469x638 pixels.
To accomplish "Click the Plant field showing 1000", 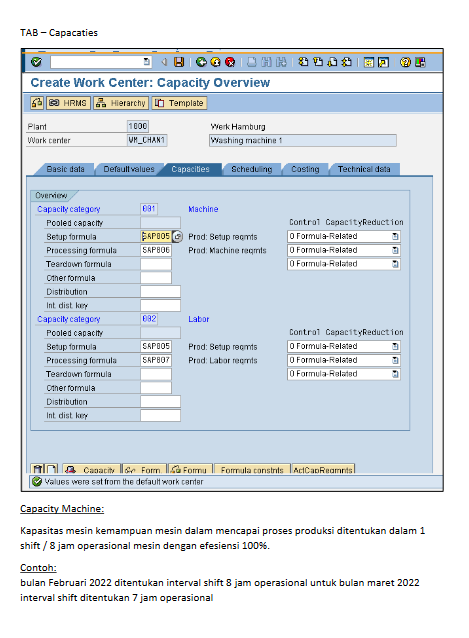I will pyautogui.click(x=138, y=126).
